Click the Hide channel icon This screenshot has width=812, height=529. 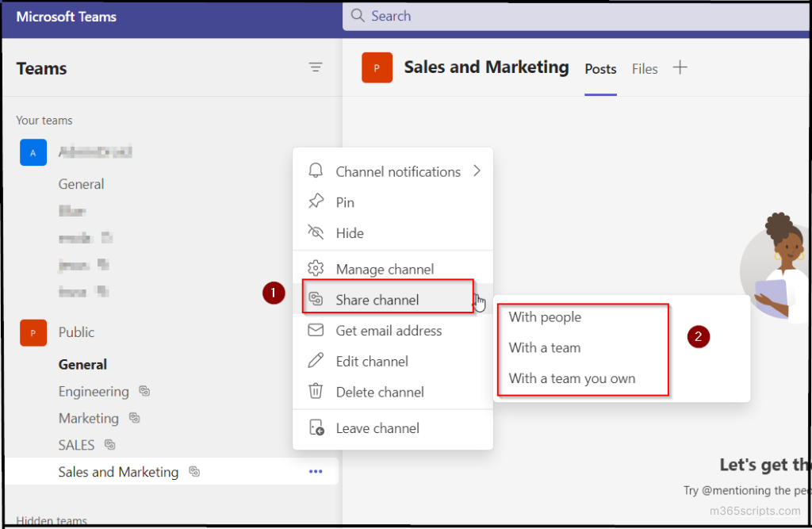[316, 232]
